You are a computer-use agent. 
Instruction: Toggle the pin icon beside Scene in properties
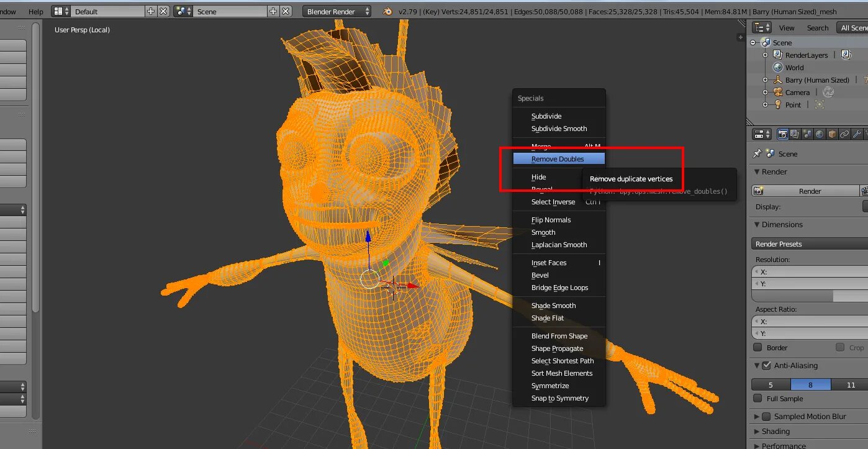tap(757, 153)
